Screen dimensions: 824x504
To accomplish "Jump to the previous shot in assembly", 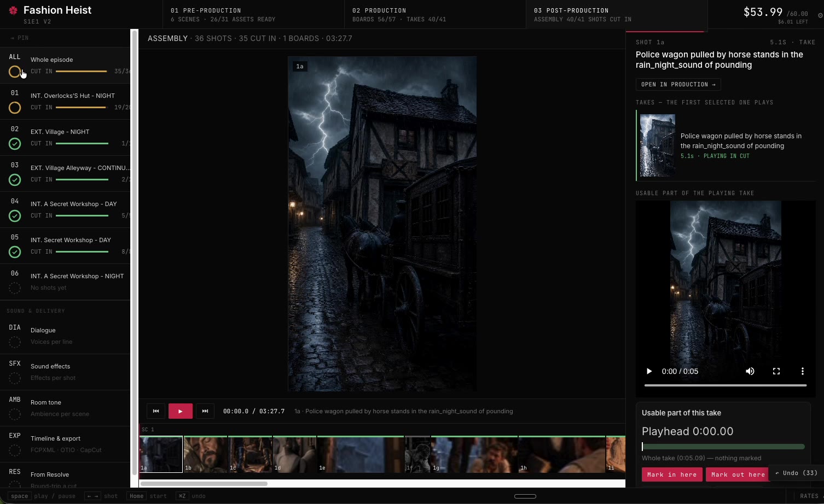I will click(156, 411).
